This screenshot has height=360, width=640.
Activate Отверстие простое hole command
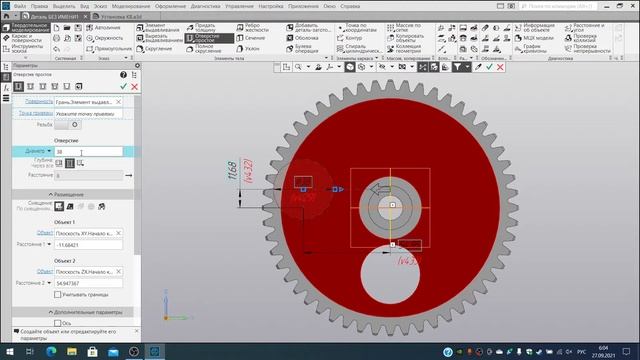pyautogui.click(x=209, y=38)
